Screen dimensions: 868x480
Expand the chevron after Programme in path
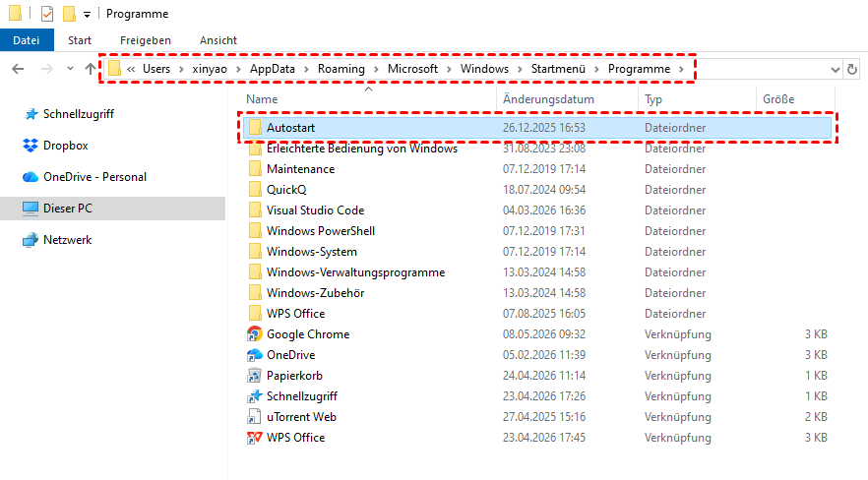[x=681, y=69]
